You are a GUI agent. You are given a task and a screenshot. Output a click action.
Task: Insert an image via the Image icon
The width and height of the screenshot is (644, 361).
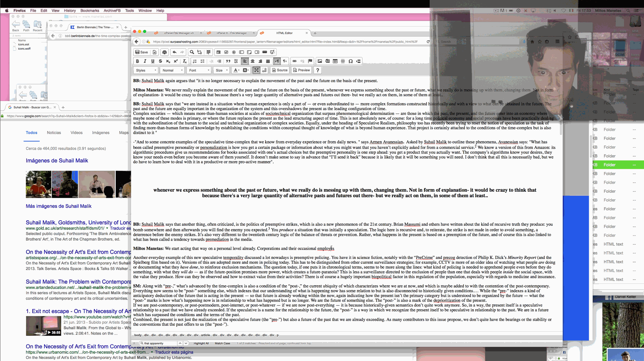pyautogui.click(x=320, y=61)
